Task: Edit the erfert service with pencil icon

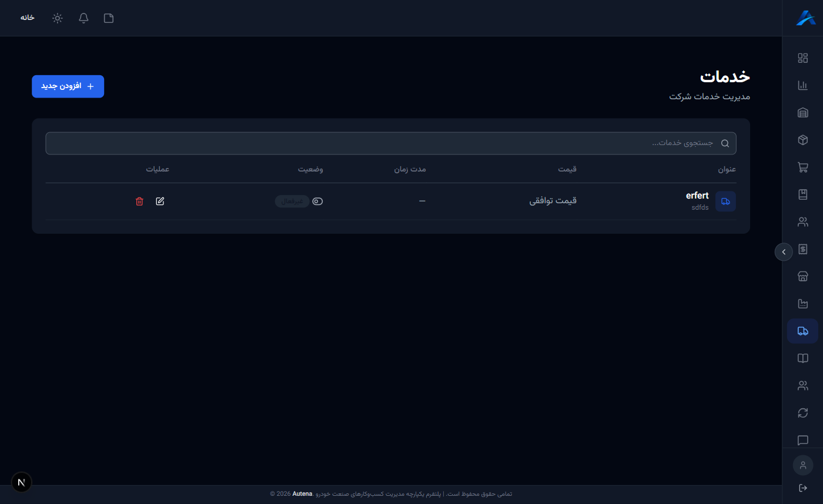Action: (x=160, y=201)
